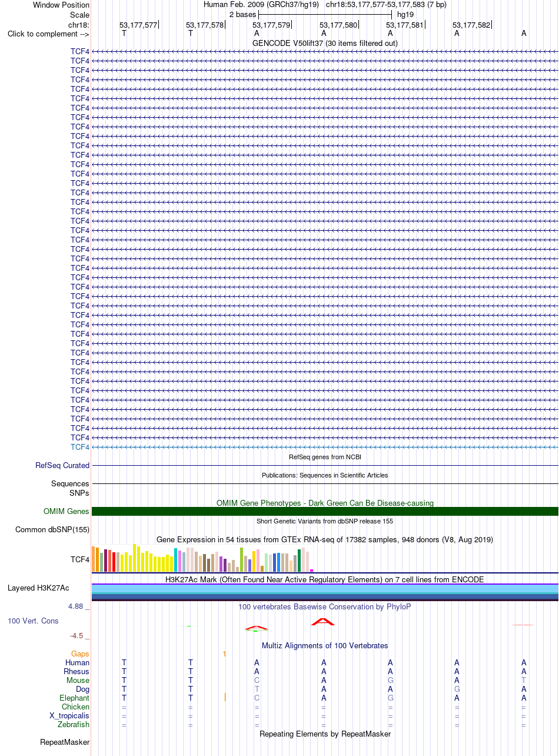
Task: Click the Dog row's gray G base
Action: tap(457, 689)
